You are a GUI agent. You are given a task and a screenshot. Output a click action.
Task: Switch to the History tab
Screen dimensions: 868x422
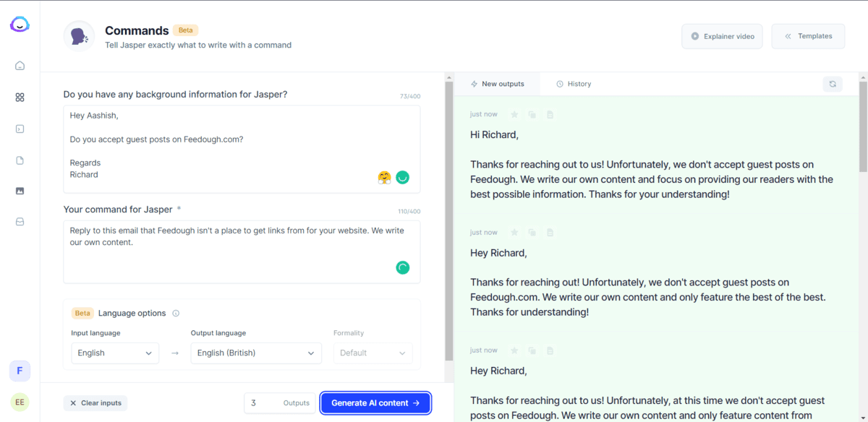[574, 84]
